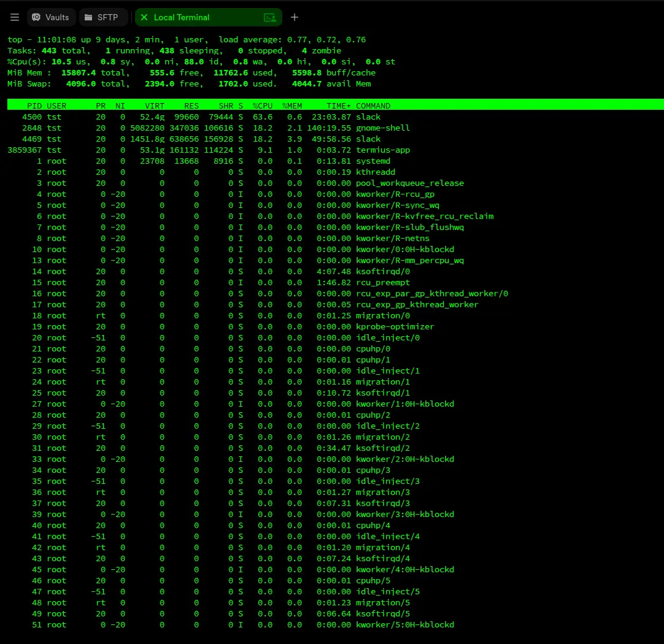Select the kthreadd command text
Viewport: 664px width, 644px height.
click(x=376, y=172)
